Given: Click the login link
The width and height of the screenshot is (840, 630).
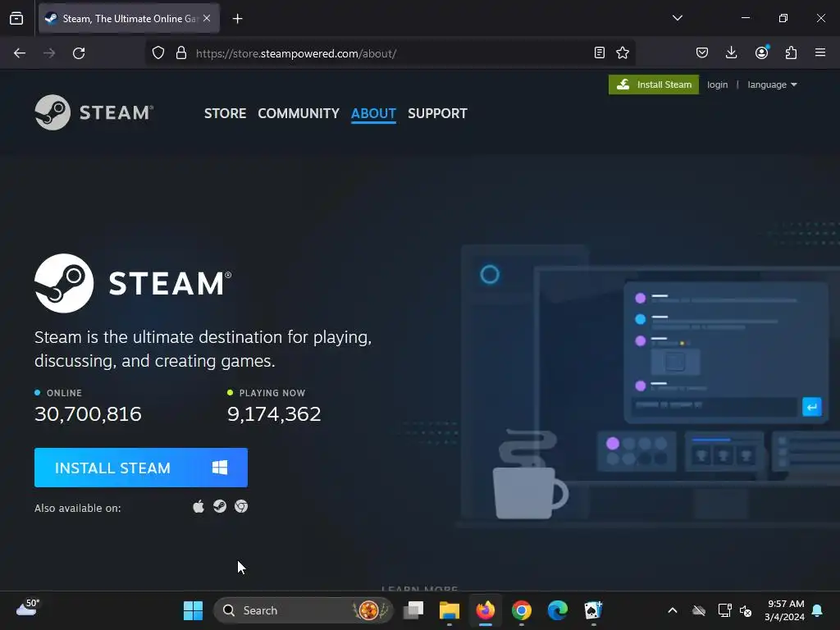Looking at the screenshot, I should click(x=717, y=84).
